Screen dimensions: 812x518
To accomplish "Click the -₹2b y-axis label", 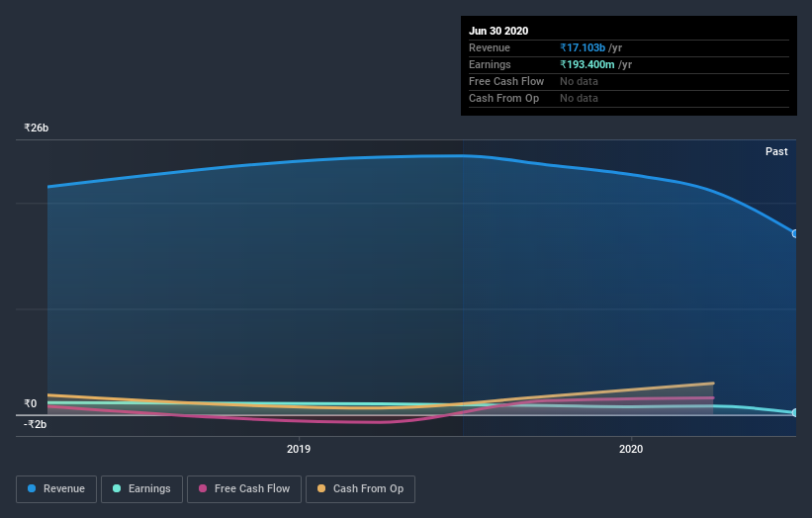I will [36, 424].
